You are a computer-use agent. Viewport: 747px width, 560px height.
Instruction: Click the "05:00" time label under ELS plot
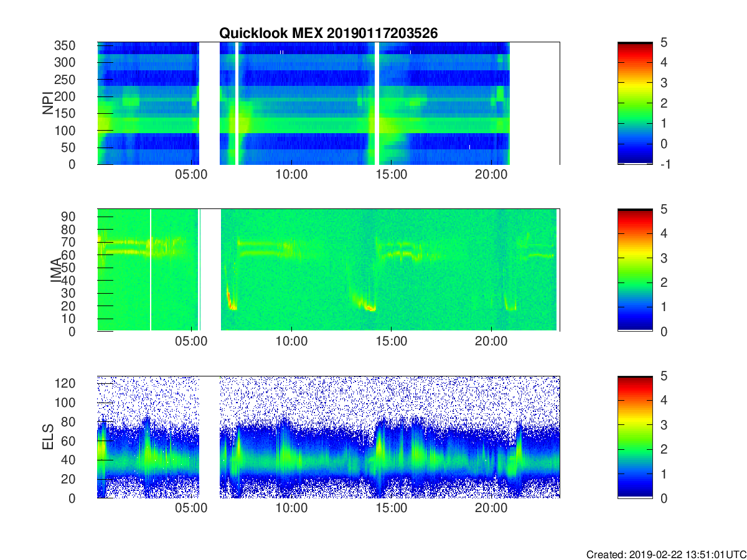pos(191,509)
